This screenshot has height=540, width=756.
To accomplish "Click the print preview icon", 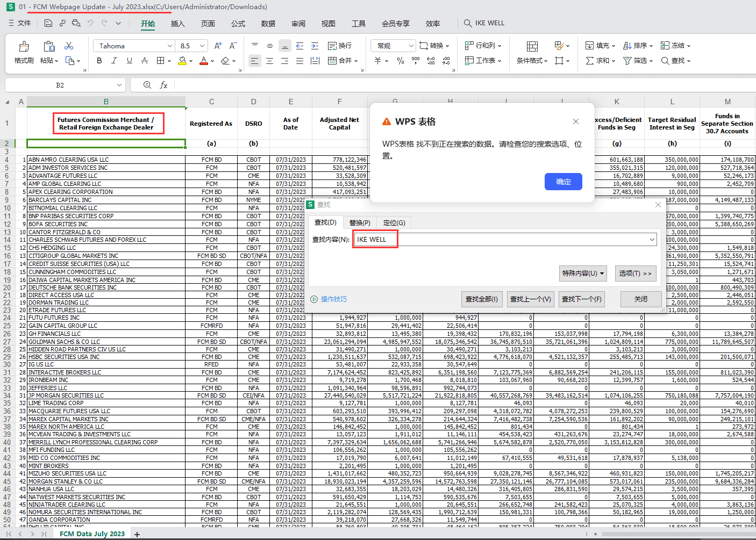I will pos(76,23).
